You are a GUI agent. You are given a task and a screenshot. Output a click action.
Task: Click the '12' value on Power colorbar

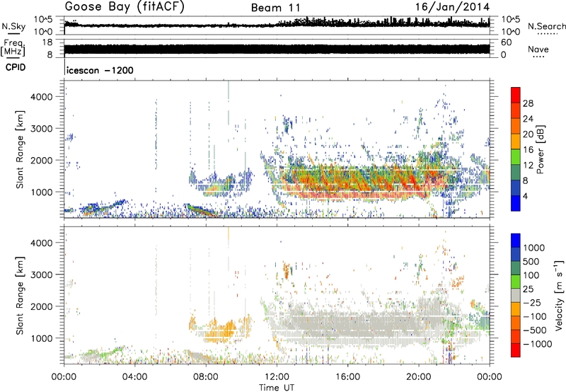pos(528,166)
